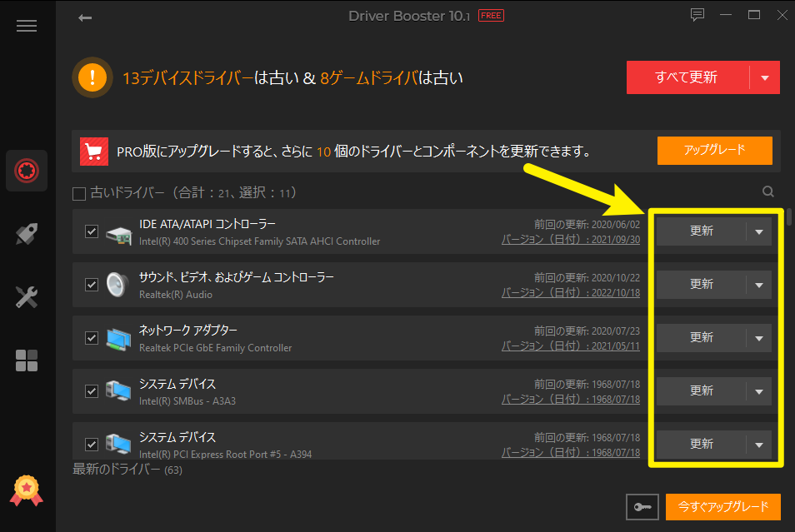This screenshot has width=795, height=532.
Task: Click the PCI Express Root Port device icon
Action: (118, 444)
